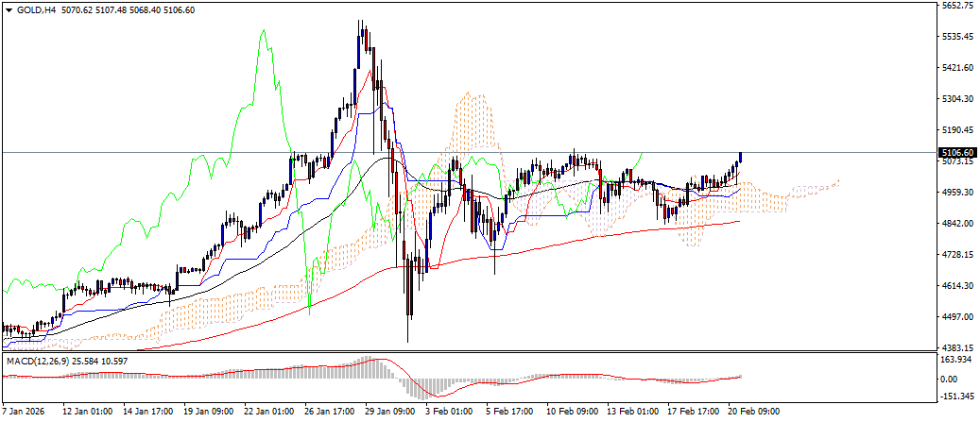980x422 pixels.
Task: Click the -151.345 MACD scale label
Action: [x=957, y=397]
